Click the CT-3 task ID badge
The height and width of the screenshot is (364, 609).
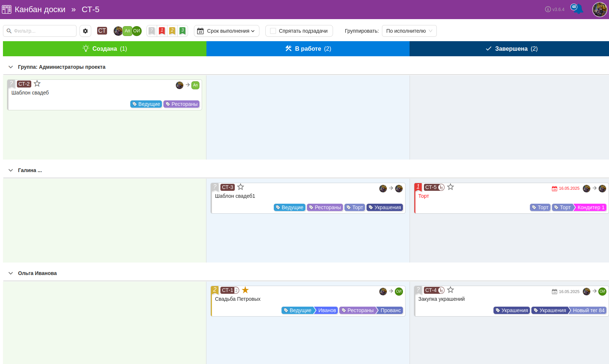pos(227,187)
